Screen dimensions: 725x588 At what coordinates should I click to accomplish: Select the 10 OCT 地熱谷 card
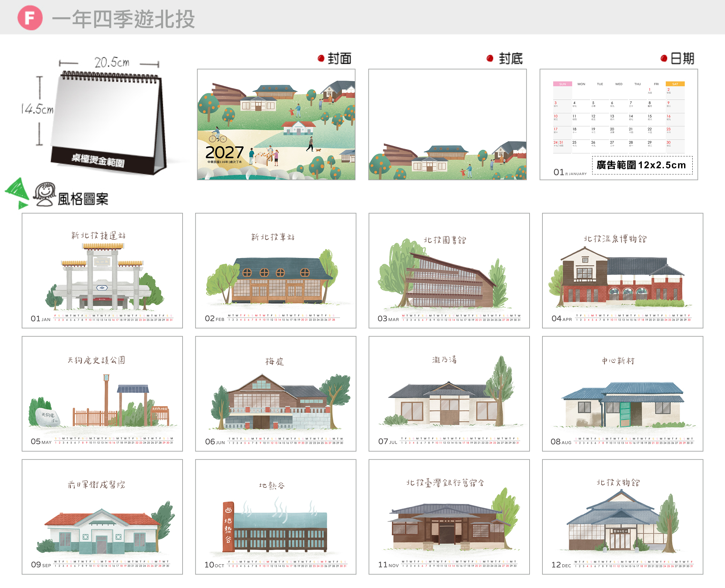pyautogui.click(x=276, y=517)
